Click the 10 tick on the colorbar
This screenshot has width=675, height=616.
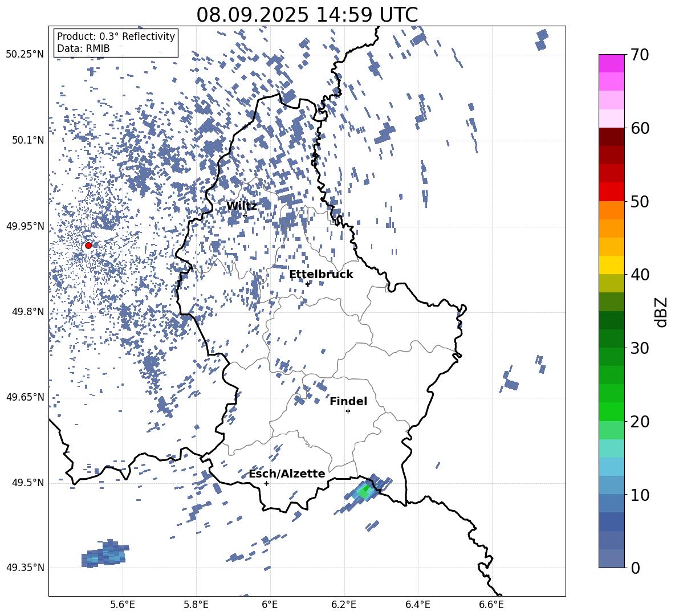pyautogui.click(x=639, y=495)
